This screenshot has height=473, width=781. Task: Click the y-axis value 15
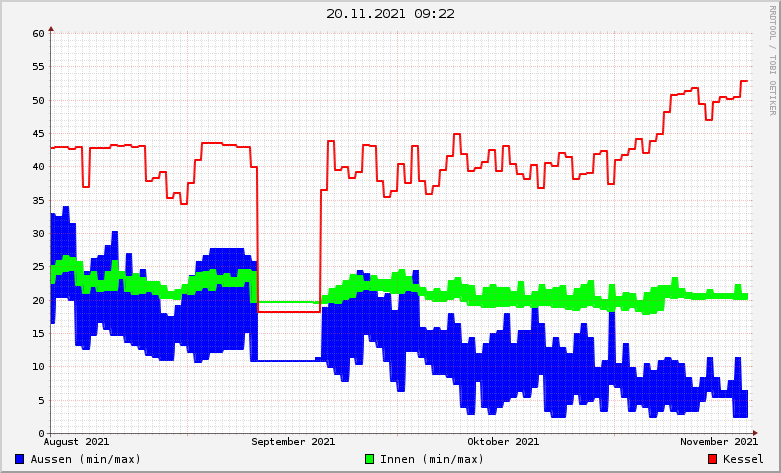point(38,334)
